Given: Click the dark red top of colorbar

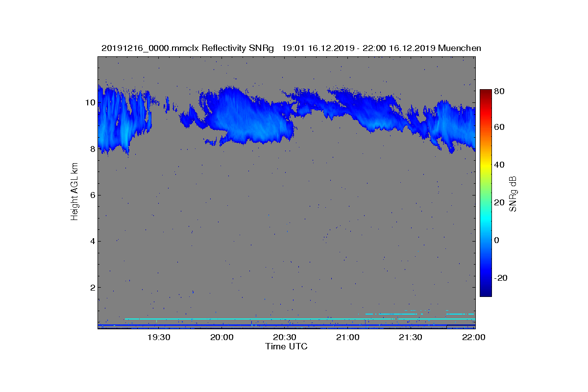Looking at the screenshot, I should [486, 93].
